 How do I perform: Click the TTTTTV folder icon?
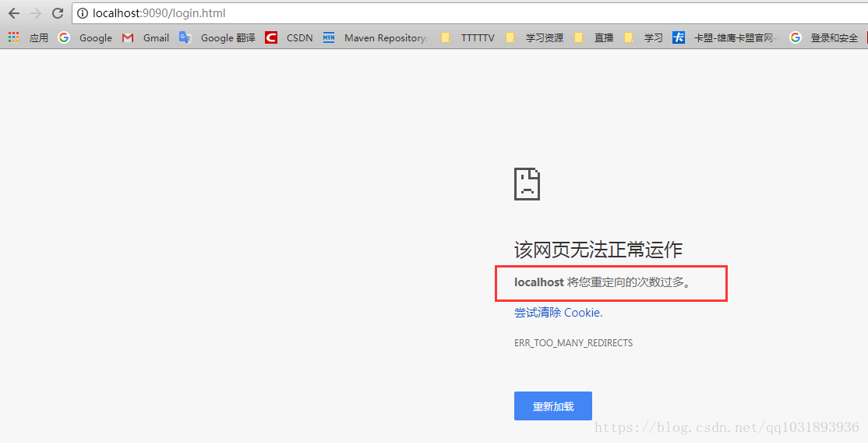pos(446,37)
